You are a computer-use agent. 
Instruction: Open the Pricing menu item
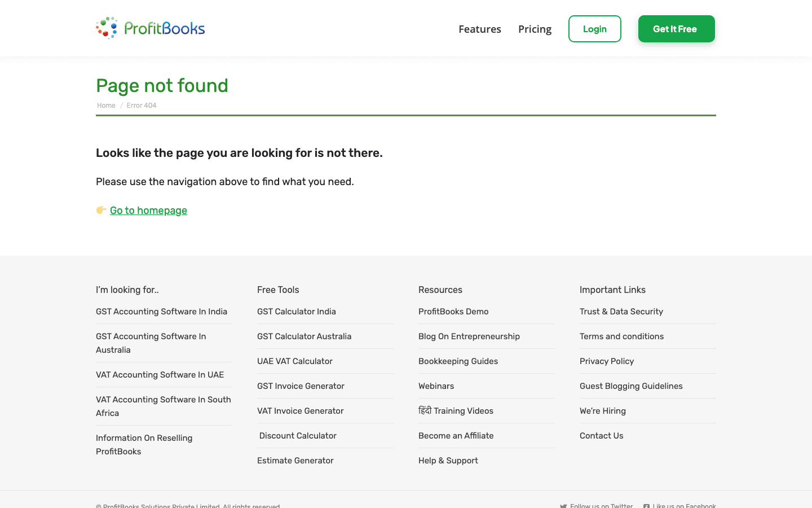point(535,29)
